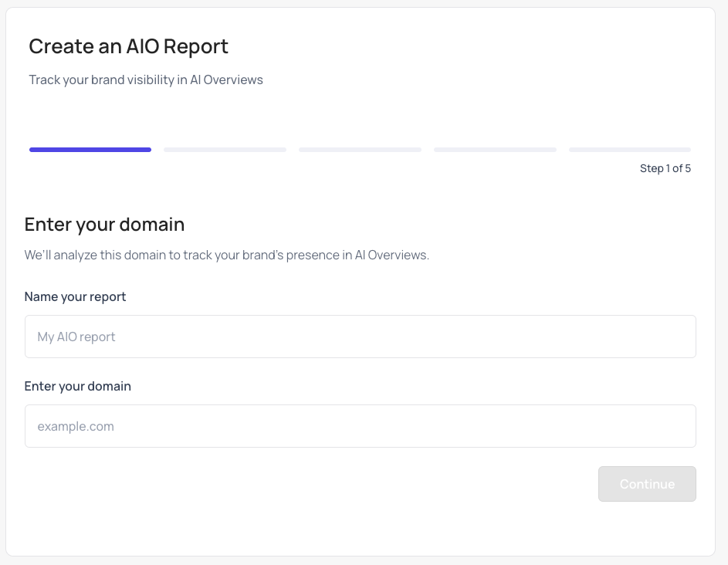Click the 'My AIO report' placeholder text
This screenshot has width=728, height=565.
coord(76,337)
